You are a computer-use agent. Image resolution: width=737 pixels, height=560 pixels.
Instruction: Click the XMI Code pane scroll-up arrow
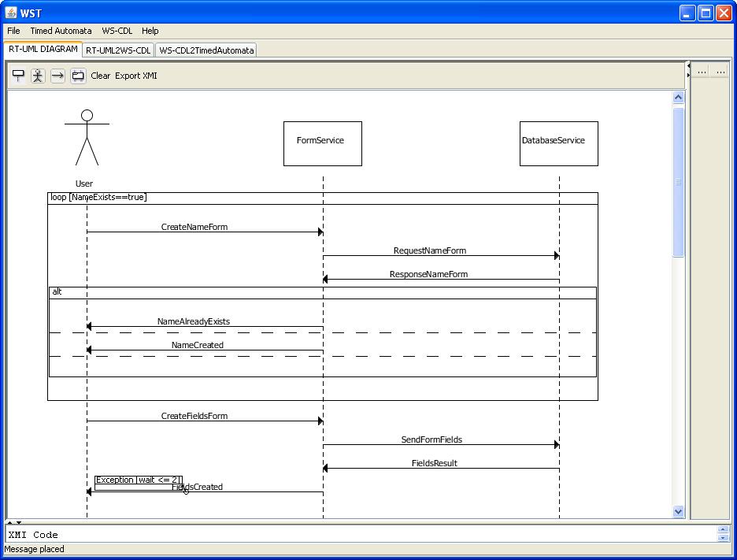point(723,530)
